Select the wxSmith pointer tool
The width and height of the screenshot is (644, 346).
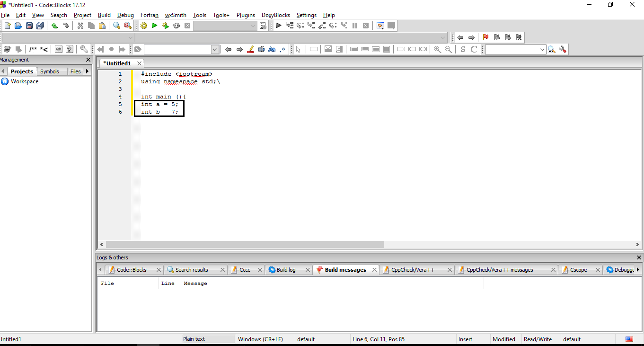(298, 49)
